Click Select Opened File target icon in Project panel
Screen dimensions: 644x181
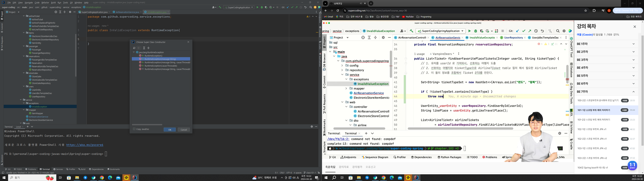click(56, 12)
